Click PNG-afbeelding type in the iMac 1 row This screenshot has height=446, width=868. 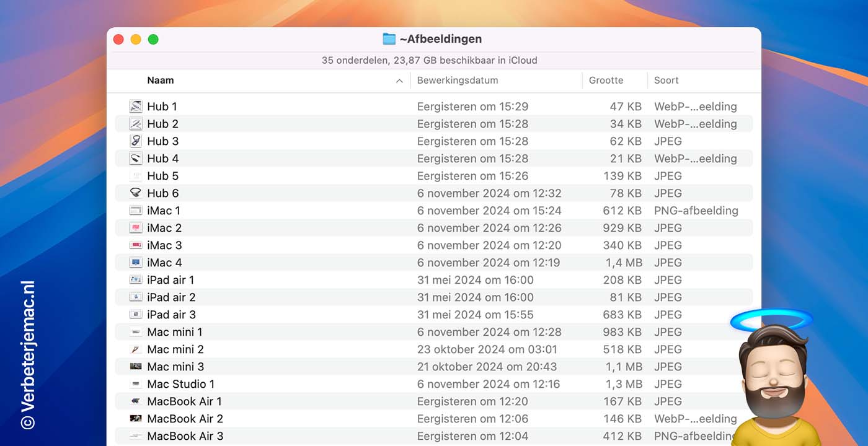click(x=696, y=211)
